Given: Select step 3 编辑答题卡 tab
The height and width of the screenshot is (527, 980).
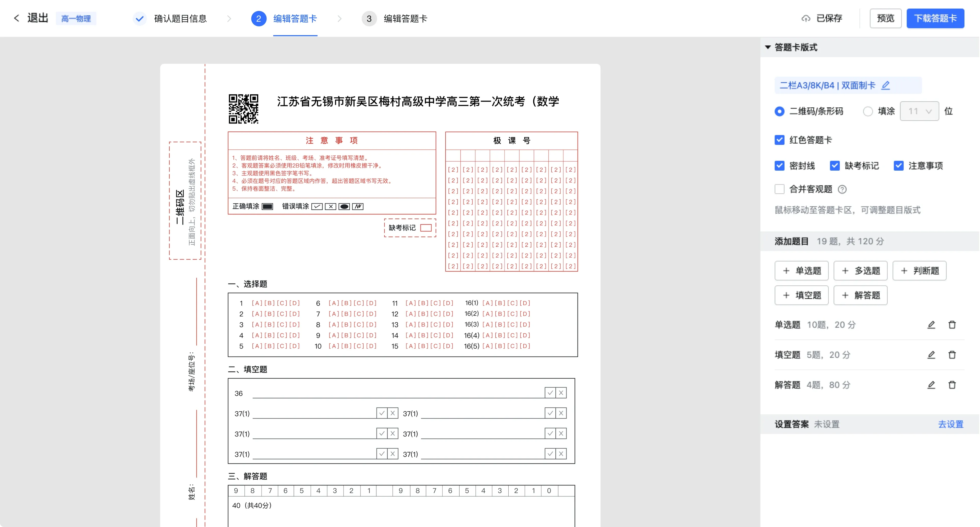Looking at the screenshot, I should point(406,18).
